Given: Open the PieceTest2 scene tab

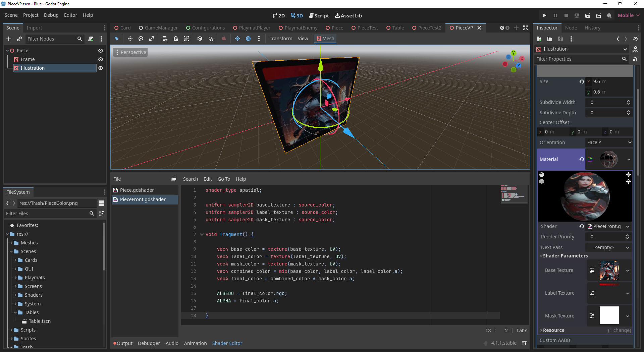Looking at the screenshot, I should point(427,28).
